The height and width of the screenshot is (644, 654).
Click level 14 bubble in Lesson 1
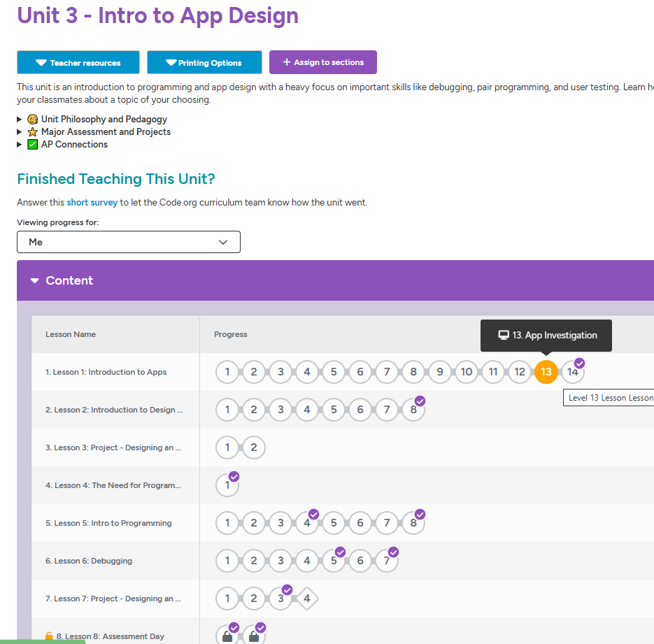tap(572, 372)
